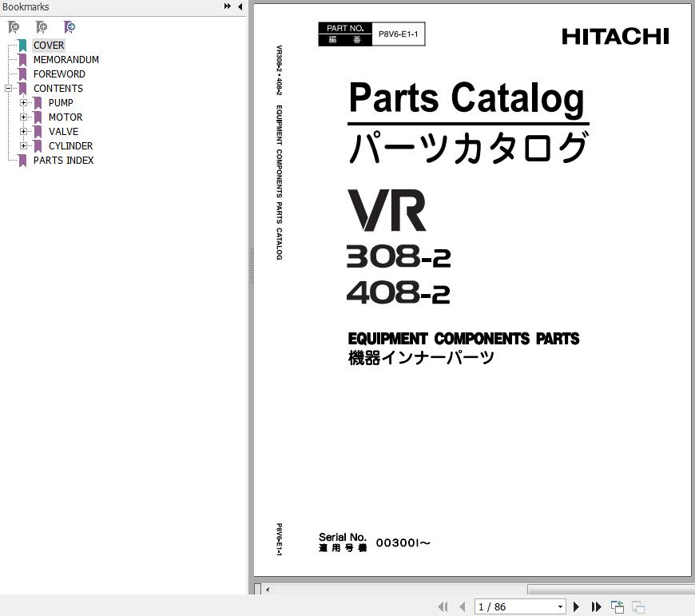Click the VALVE bookmark ribbon icon
This screenshot has width=695, height=616.
point(38,132)
